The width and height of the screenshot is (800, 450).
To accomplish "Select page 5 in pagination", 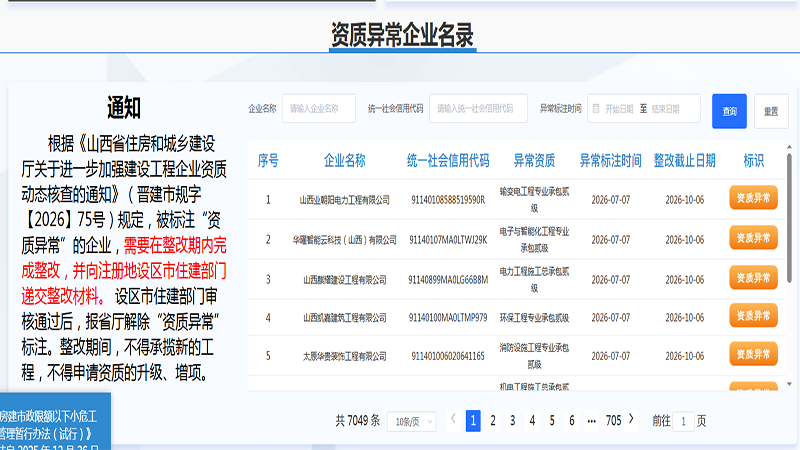I will 552,421.
